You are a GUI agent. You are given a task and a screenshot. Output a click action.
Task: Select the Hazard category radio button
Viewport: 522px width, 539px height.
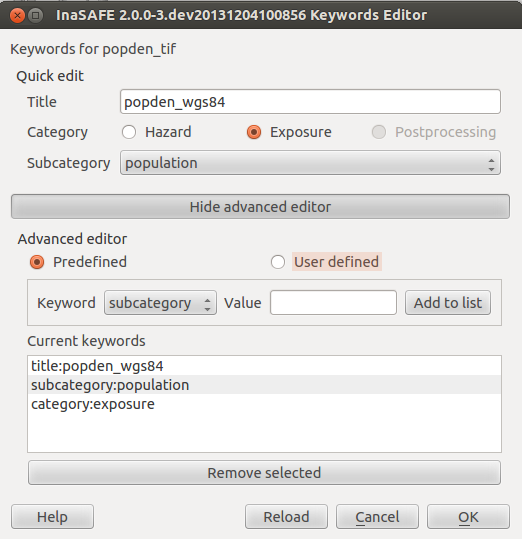point(129,132)
